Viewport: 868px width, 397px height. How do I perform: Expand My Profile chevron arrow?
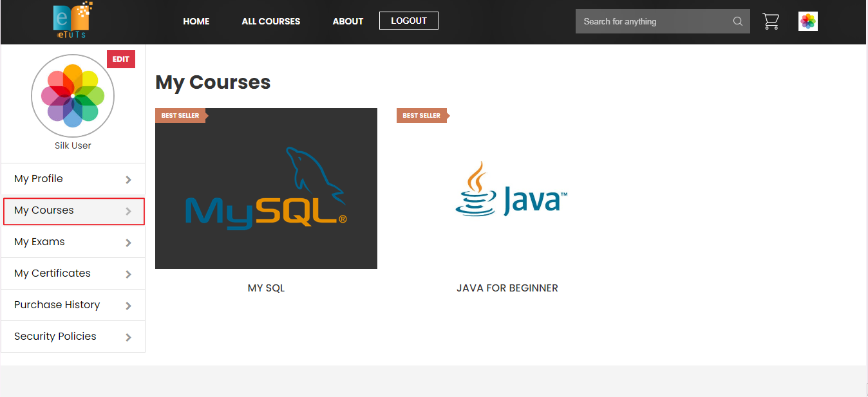(x=129, y=180)
